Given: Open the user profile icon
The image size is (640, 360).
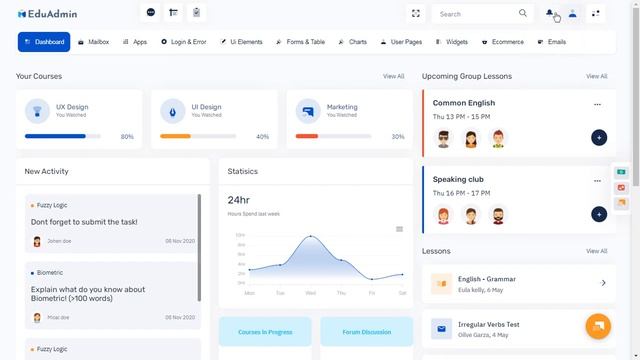Looking at the screenshot, I should click(x=573, y=13).
